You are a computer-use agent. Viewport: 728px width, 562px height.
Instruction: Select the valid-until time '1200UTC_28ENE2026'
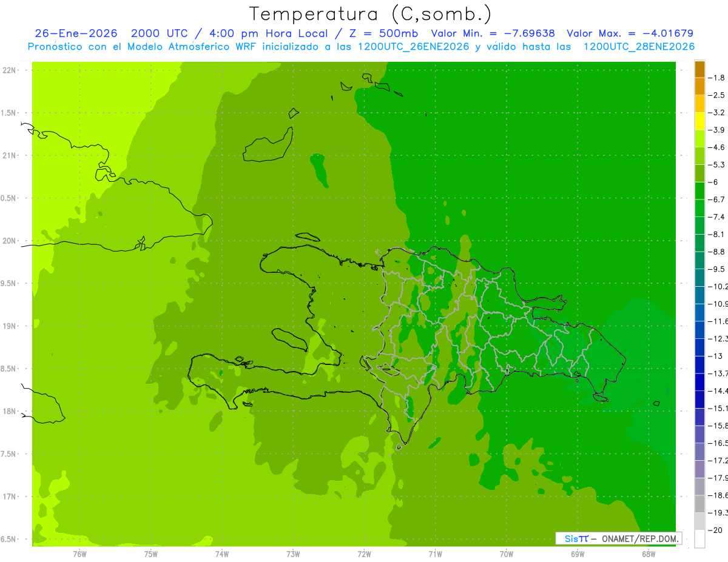pyautogui.click(x=639, y=47)
